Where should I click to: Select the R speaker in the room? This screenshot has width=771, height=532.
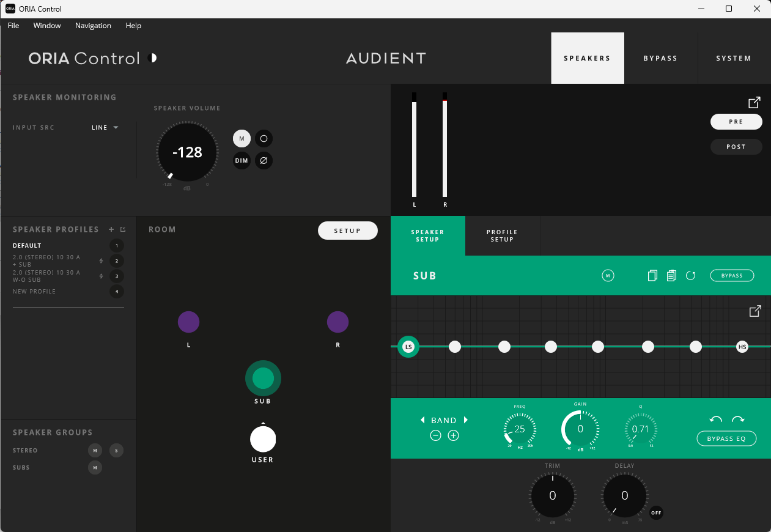(x=338, y=322)
